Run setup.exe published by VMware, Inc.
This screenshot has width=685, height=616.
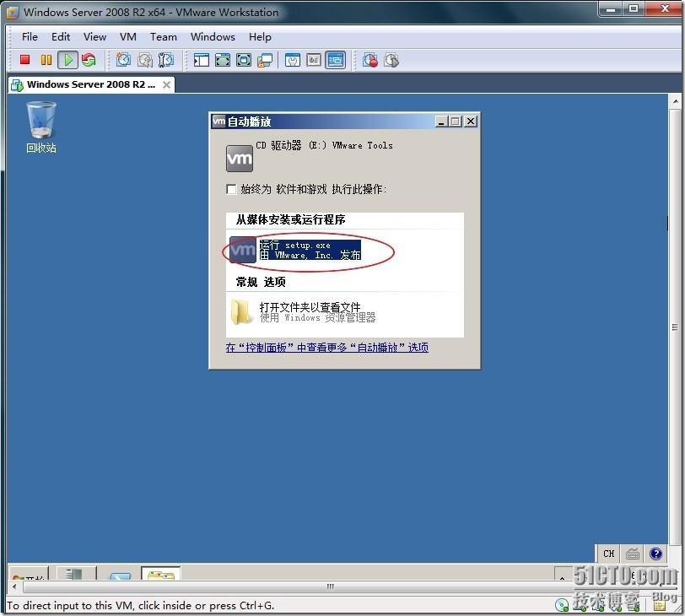[295, 250]
